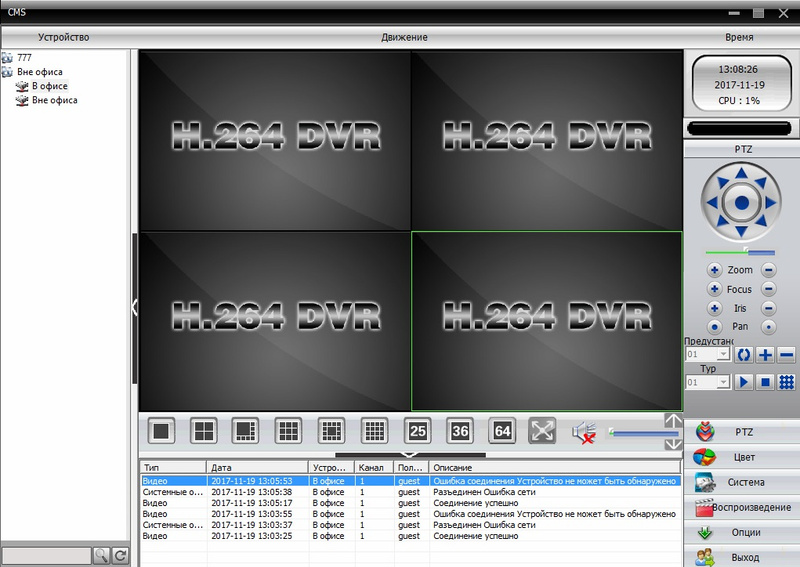This screenshot has height=567, width=800.
Task: Open Система system panel
Action: click(742, 482)
